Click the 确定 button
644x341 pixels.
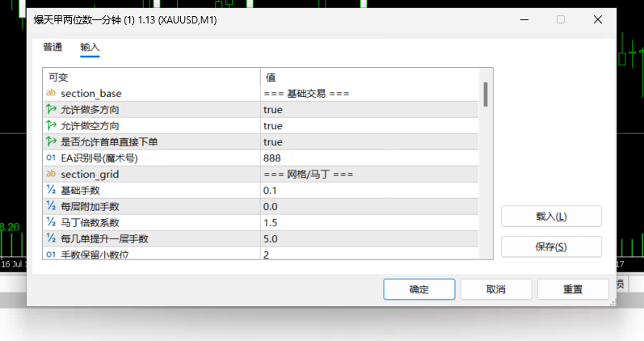pyautogui.click(x=419, y=289)
